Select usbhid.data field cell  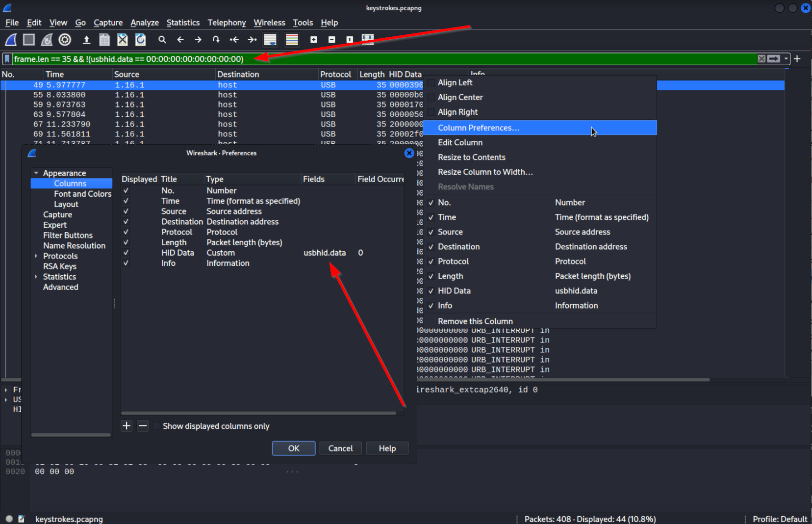[x=325, y=253]
